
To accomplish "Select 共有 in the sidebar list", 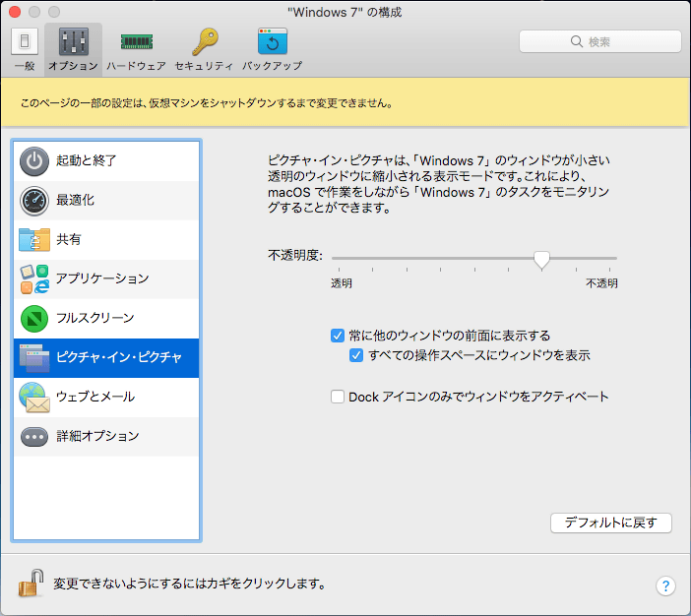I will pos(106,240).
